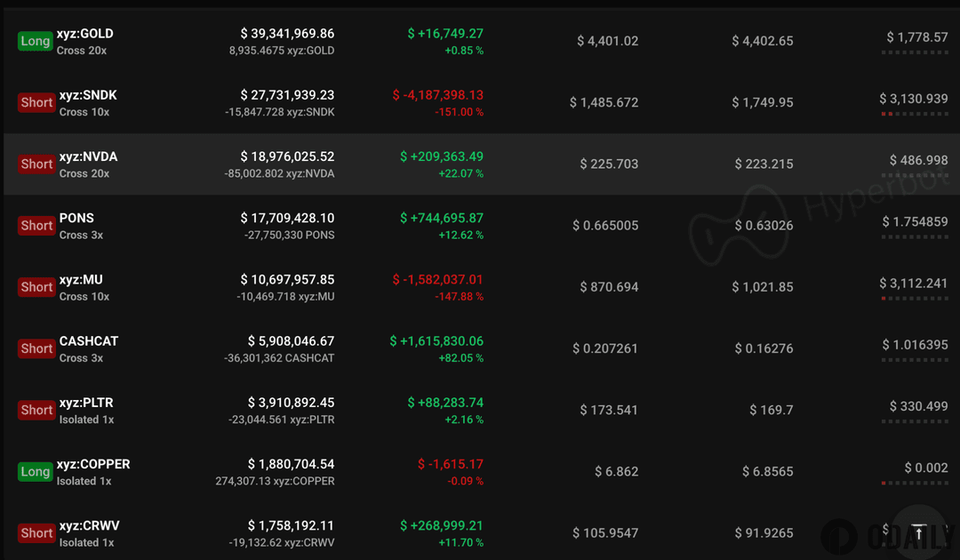960x560 pixels.
Task: Select the xyz:COPPER asset name
Action: (x=93, y=465)
